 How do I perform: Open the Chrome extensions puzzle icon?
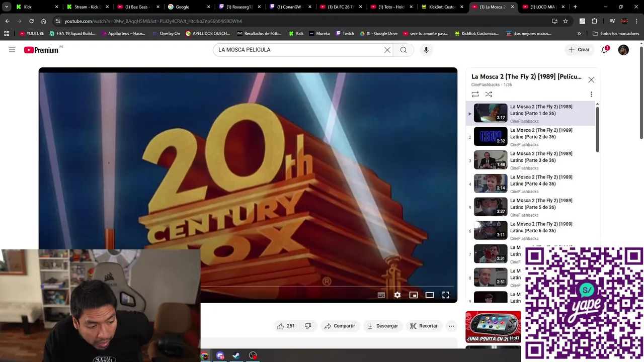click(x=595, y=21)
